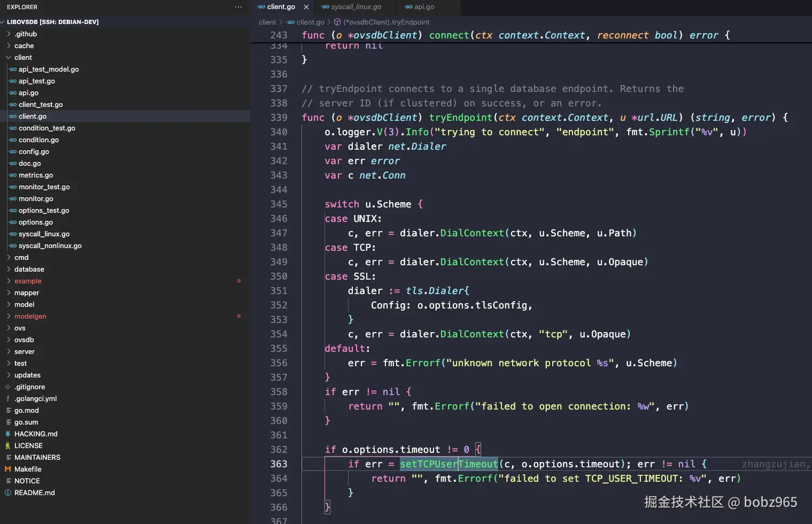Click the HACKING.md markdown icon
Image resolution: width=812 pixels, height=524 pixels.
coord(8,434)
